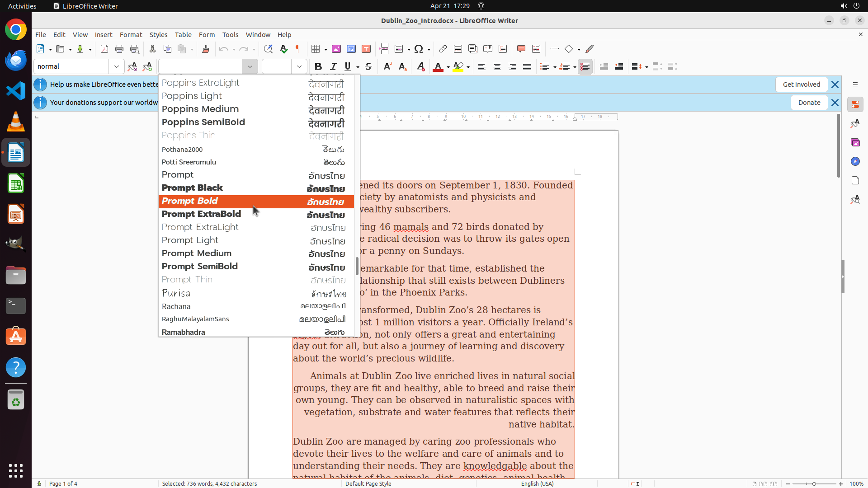The width and height of the screenshot is (868, 488).
Task: Open the Gallery sidebar panel
Action: click(855, 142)
